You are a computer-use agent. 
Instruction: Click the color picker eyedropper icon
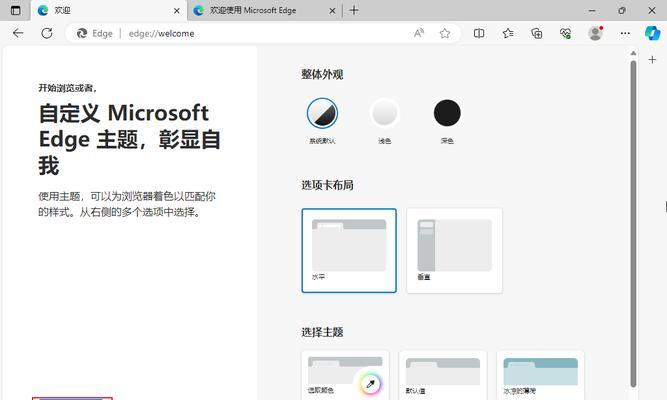click(371, 384)
